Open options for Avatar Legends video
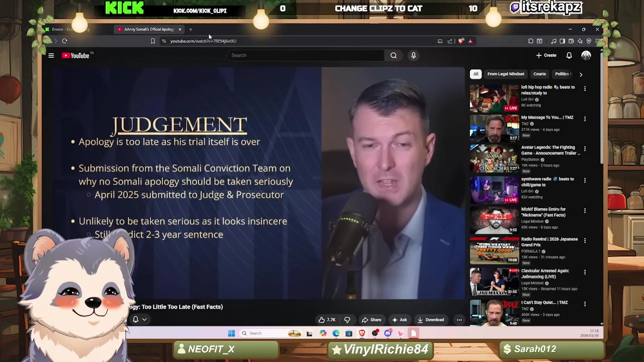The height and width of the screenshot is (362, 644). pos(585,149)
